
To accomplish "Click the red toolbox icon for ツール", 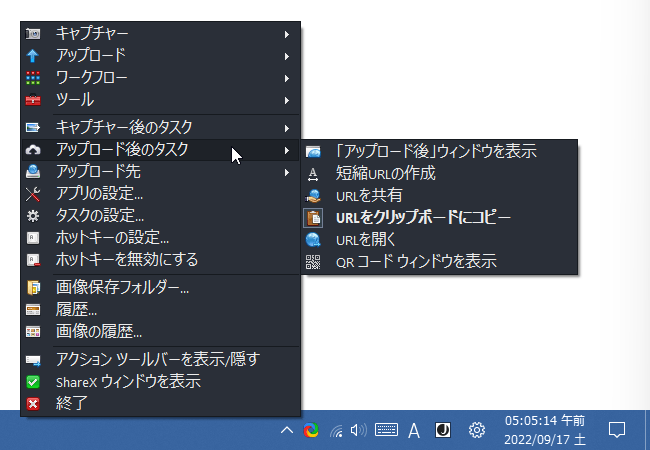I will pyautogui.click(x=33, y=100).
